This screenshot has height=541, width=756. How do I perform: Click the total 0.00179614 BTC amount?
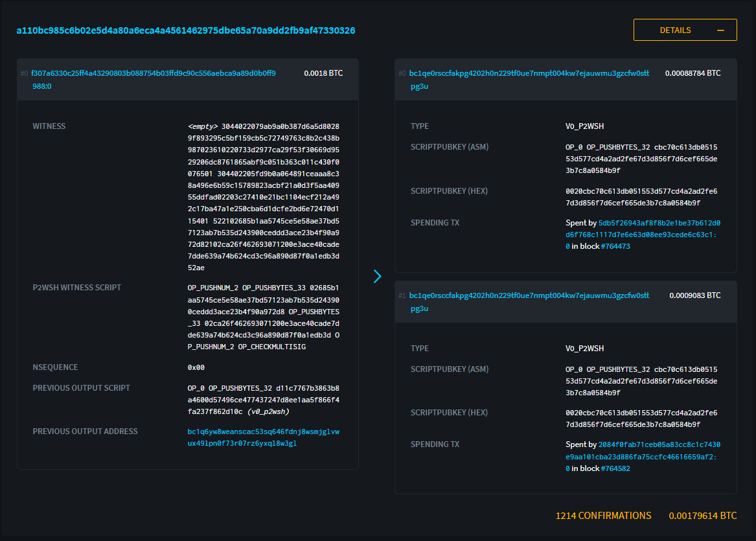pos(702,516)
